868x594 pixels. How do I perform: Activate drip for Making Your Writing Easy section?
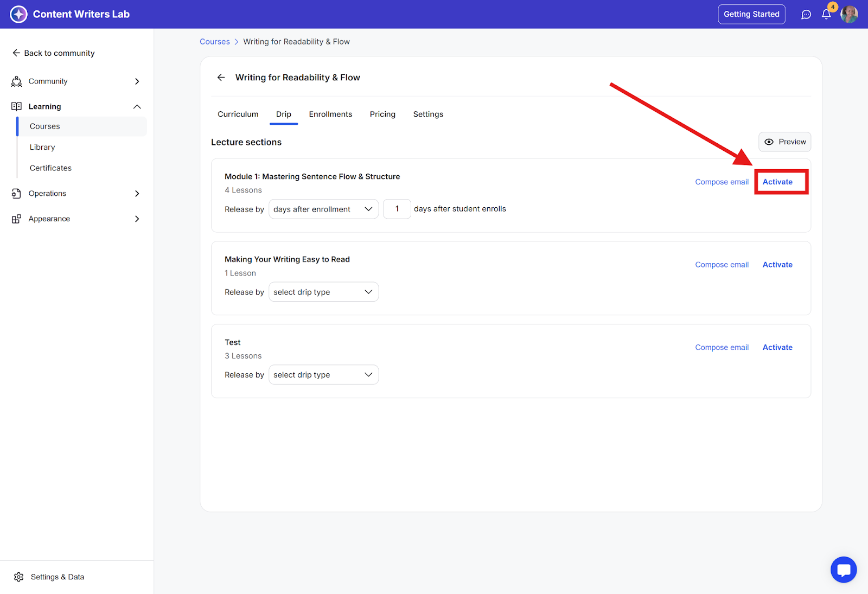tap(777, 265)
